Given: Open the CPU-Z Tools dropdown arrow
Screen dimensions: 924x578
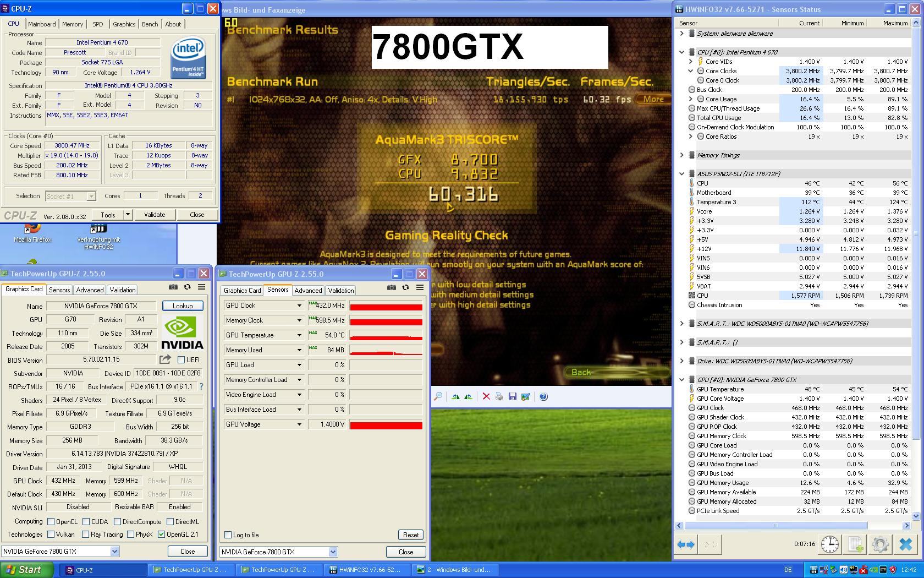Looking at the screenshot, I should 128,215.
